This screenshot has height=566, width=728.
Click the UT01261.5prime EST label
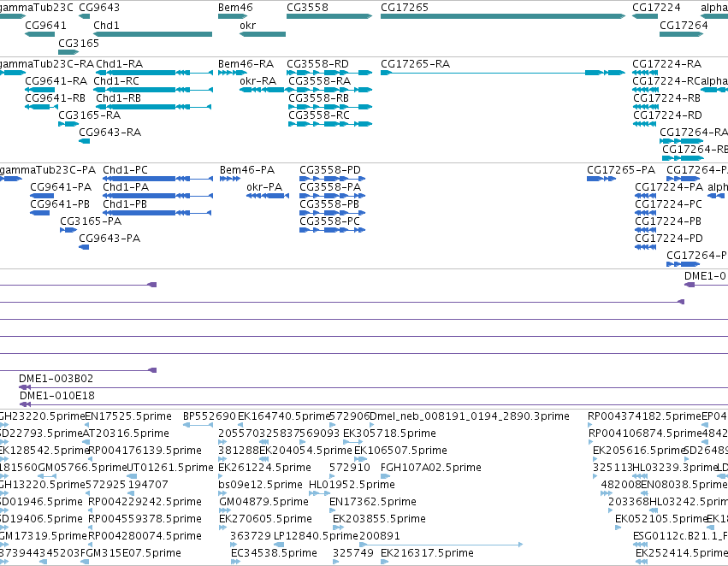(170, 468)
